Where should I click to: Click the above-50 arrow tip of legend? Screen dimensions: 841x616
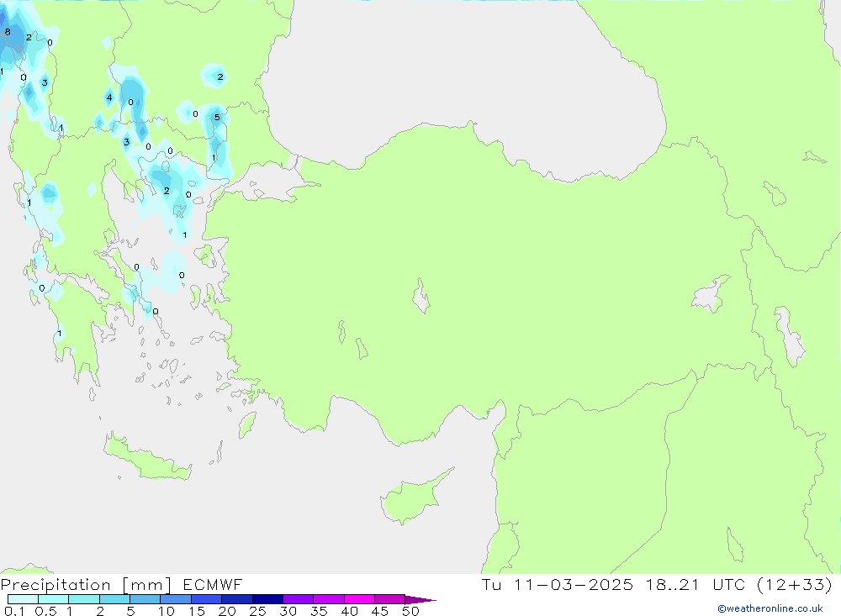pos(420,600)
